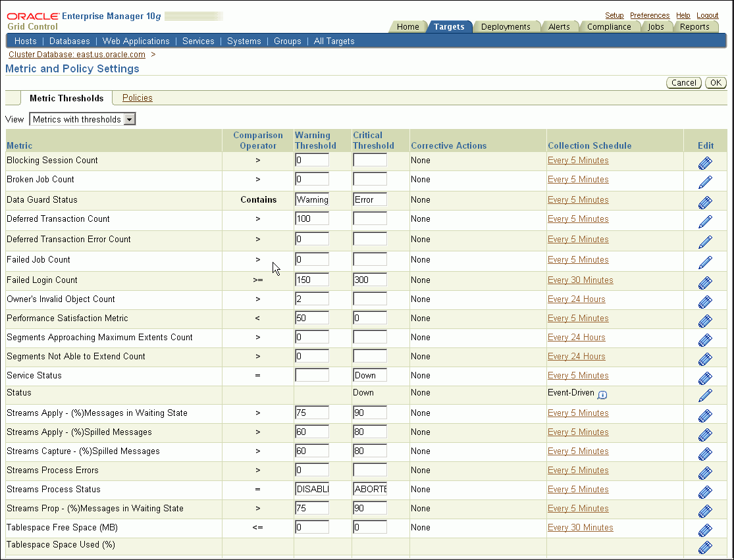Open the Reports tab
734x560 pixels.
[x=695, y=27]
